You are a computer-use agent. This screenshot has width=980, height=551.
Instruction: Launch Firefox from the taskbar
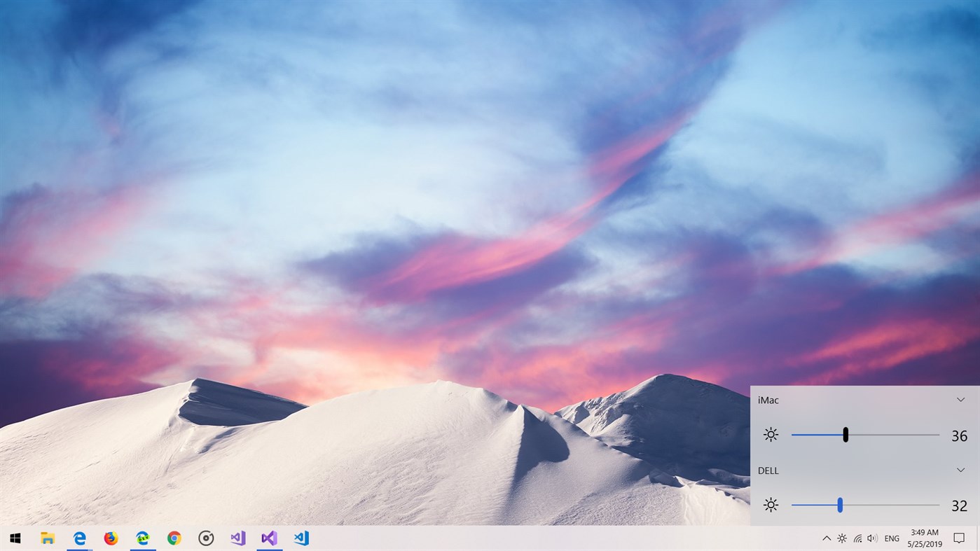[111, 538]
